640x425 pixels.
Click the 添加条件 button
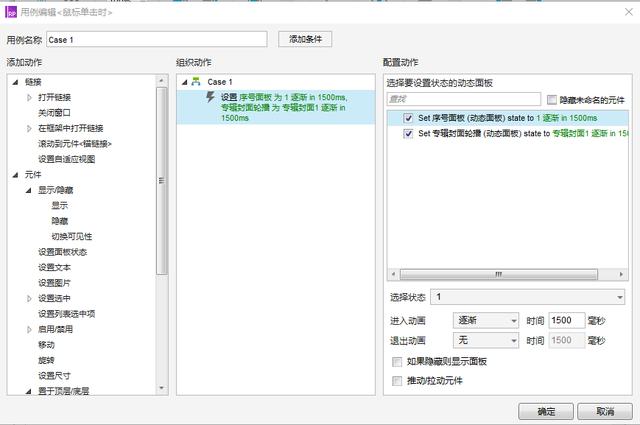coord(305,39)
